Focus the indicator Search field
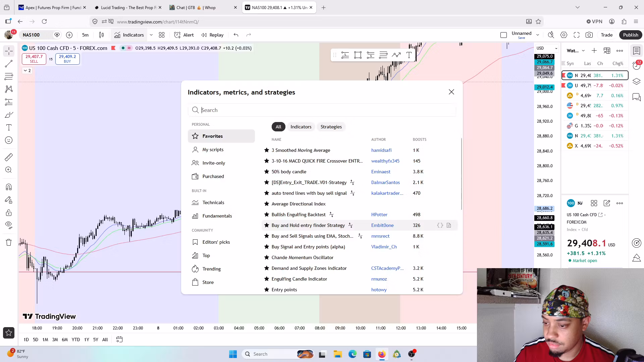644x362 pixels. pos(322,110)
